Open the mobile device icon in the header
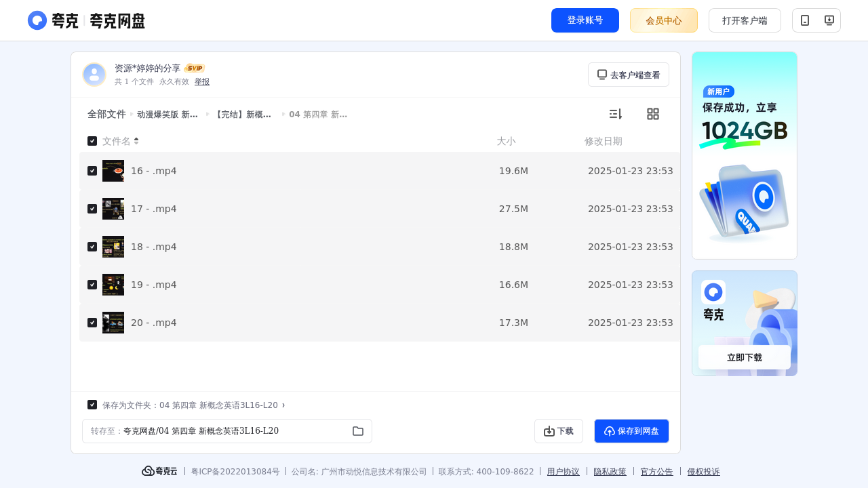 pos(805,20)
